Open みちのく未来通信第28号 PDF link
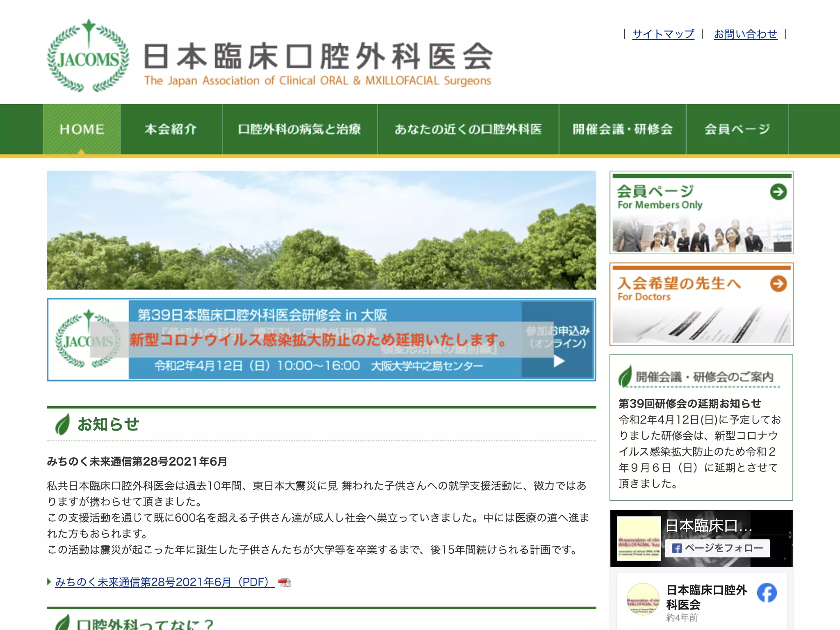The image size is (840, 630). (165, 582)
